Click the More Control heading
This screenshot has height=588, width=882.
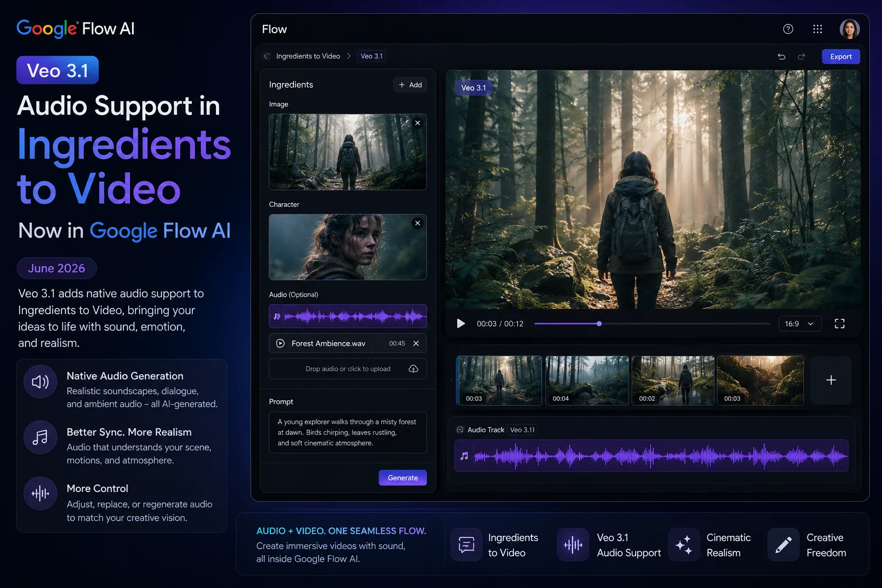click(98, 489)
